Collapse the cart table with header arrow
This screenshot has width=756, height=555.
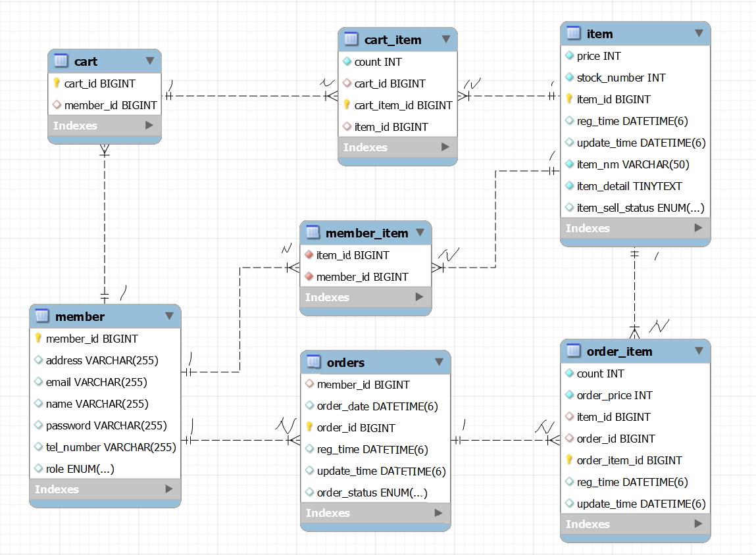(x=150, y=60)
